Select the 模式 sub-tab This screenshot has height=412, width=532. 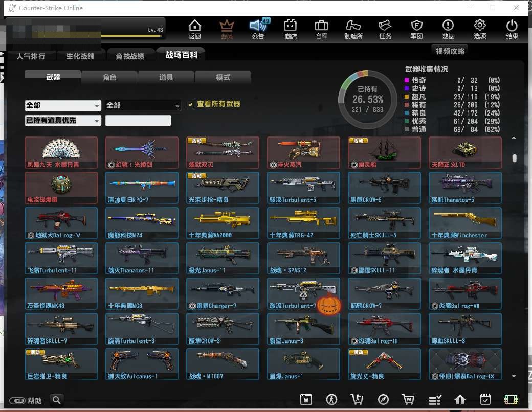223,77
